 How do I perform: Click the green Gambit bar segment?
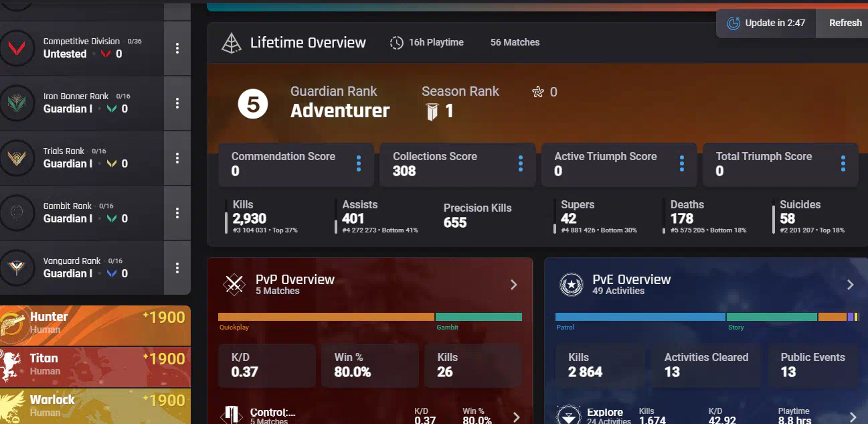[x=479, y=317]
